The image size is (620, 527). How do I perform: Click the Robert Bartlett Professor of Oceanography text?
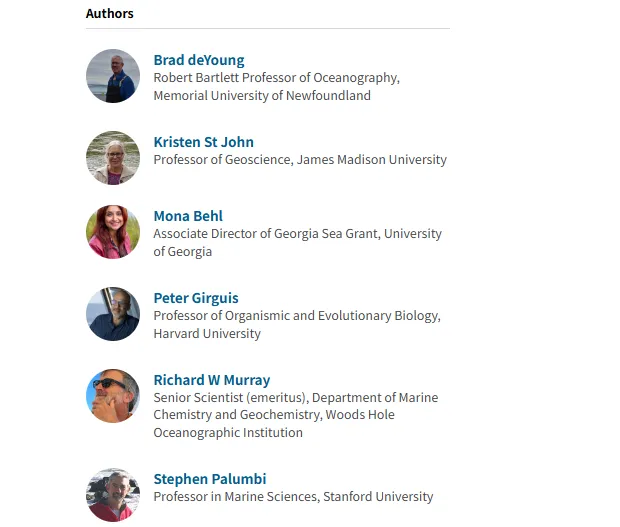(277, 78)
